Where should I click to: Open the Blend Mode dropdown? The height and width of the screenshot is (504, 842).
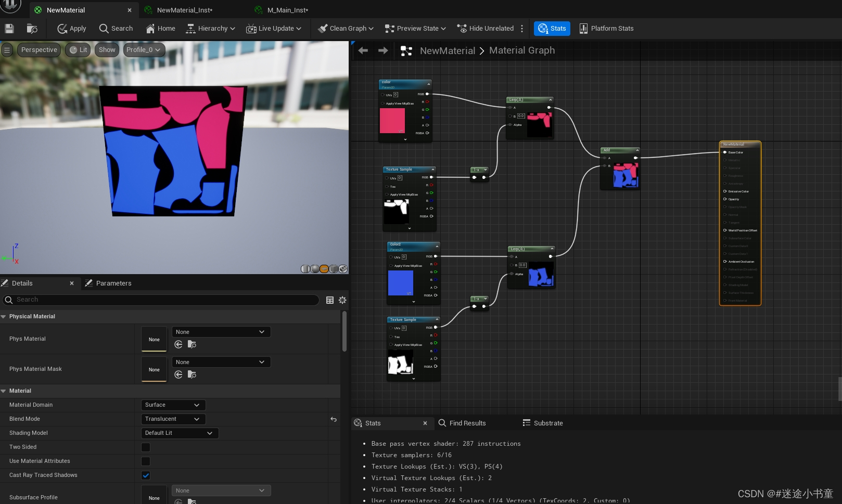[x=173, y=419]
